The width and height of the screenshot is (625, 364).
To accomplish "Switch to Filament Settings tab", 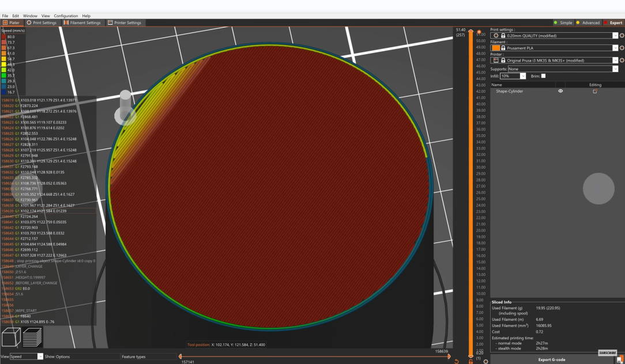I will [x=82, y=22].
